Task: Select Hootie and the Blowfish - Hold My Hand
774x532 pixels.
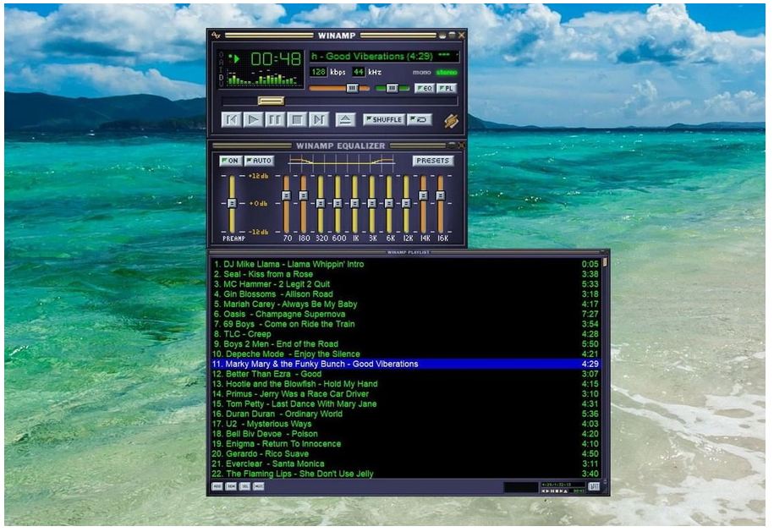Action: [x=405, y=384]
